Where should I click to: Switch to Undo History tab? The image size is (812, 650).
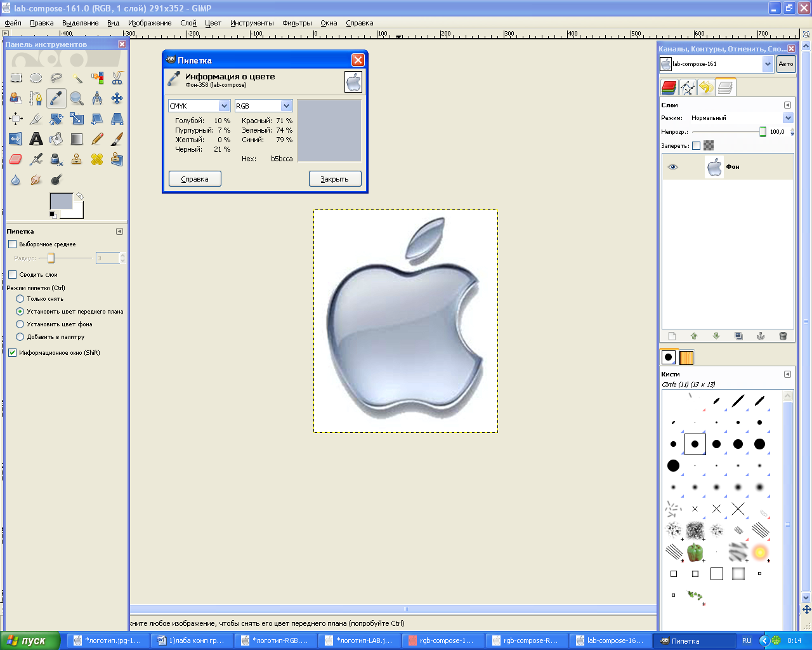705,88
